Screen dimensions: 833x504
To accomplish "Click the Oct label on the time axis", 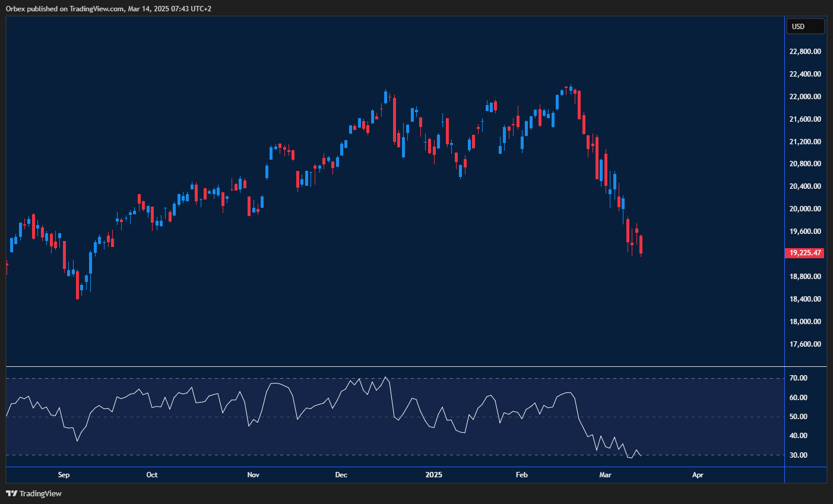I will click(x=151, y=475).
